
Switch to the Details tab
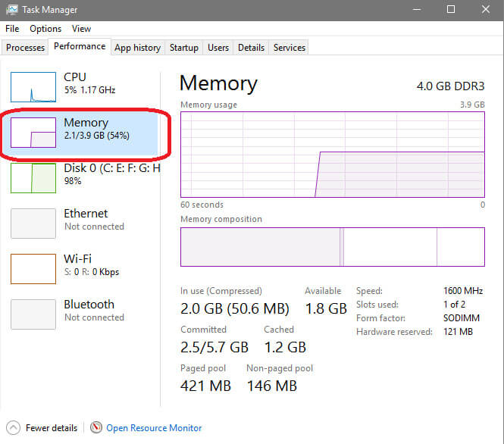251,48
